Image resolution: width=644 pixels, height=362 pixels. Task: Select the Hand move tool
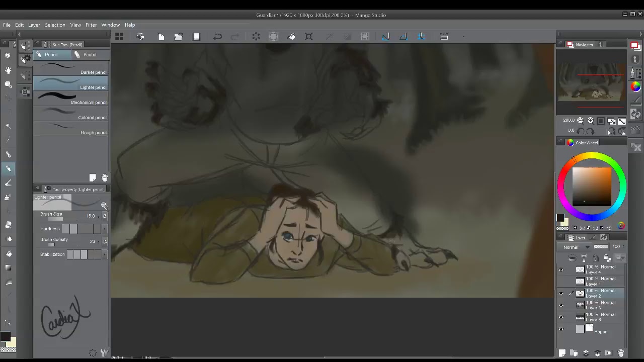[x=8, y=70]
